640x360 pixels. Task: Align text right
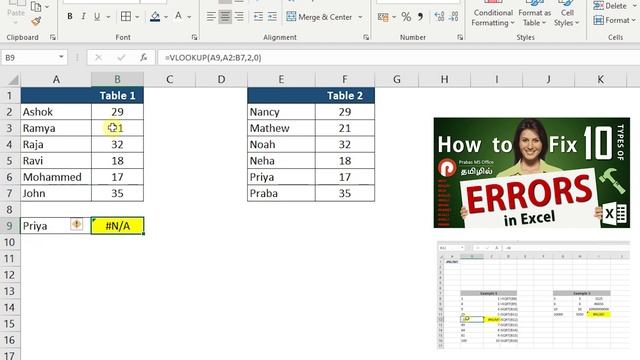(x=239, y=17)
